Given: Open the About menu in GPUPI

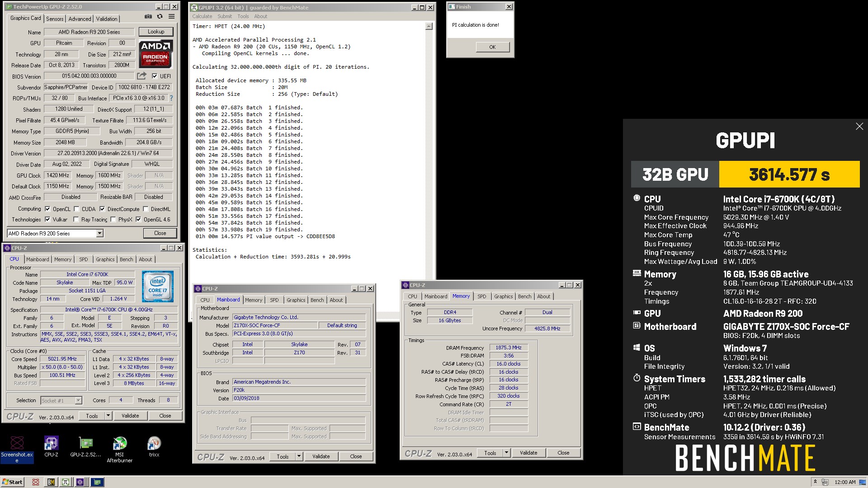Looking at the screenshot, I should click(x=260, y=16).
